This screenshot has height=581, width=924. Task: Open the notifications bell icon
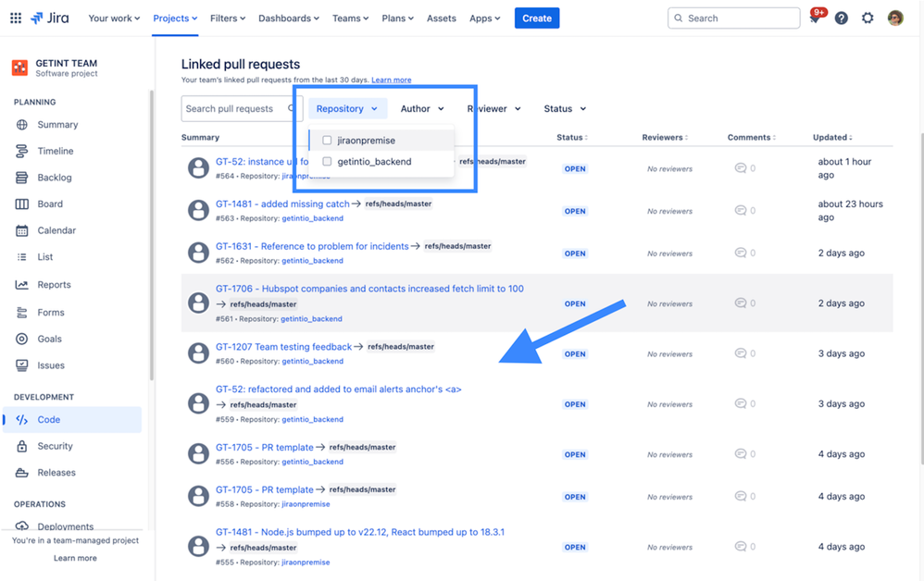pos(815,19)
